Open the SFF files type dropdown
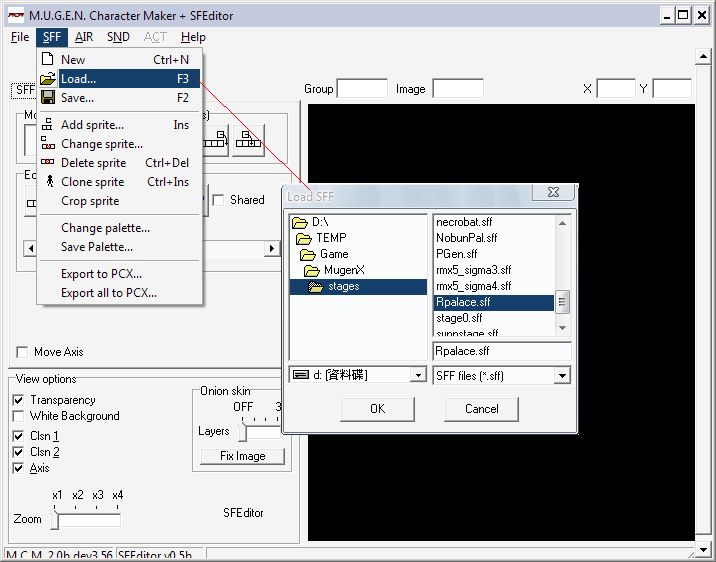Image resolution: width=716 pixels, height=562 pixels. tap(562, 376)
